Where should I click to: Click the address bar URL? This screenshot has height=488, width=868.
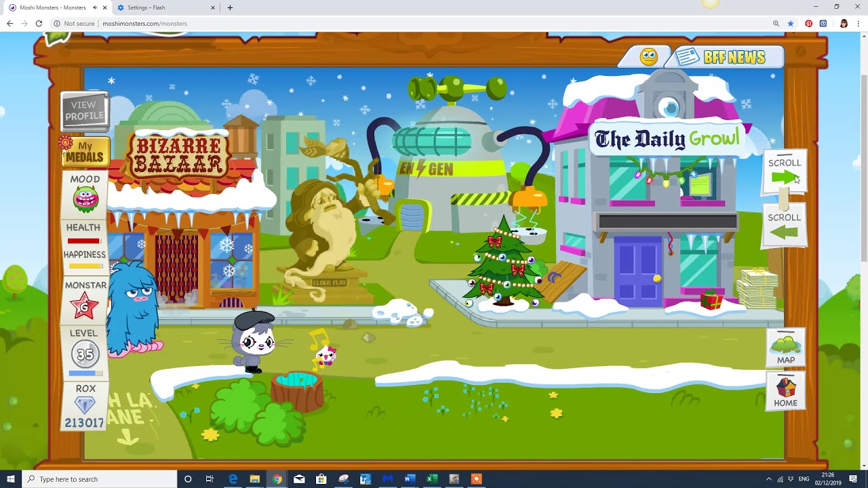point(144,24)
